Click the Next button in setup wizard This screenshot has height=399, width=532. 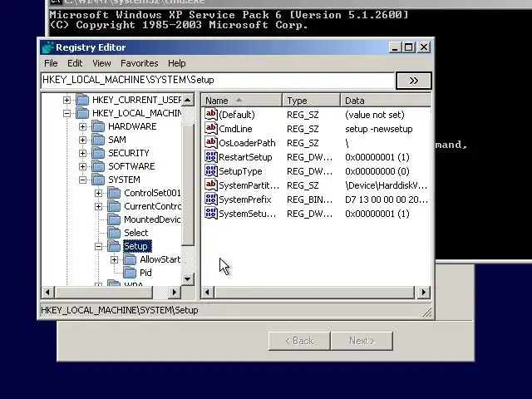coord(362,341)
